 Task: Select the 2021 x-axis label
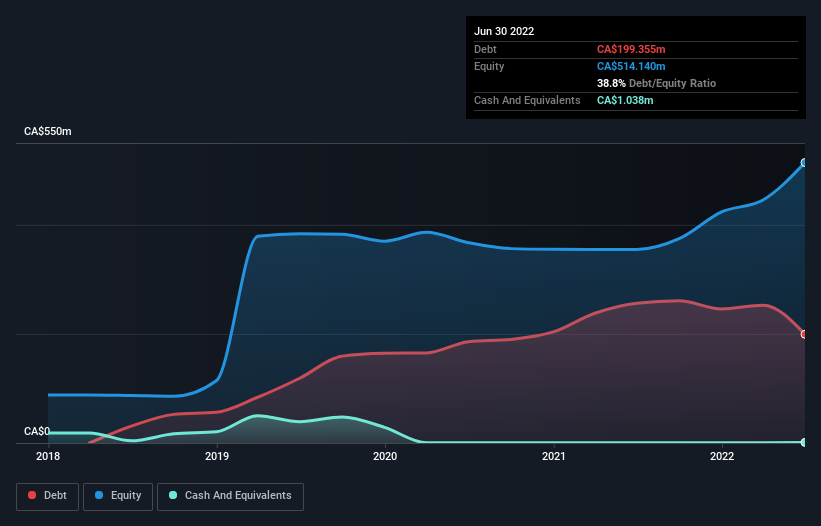(553, 456)
